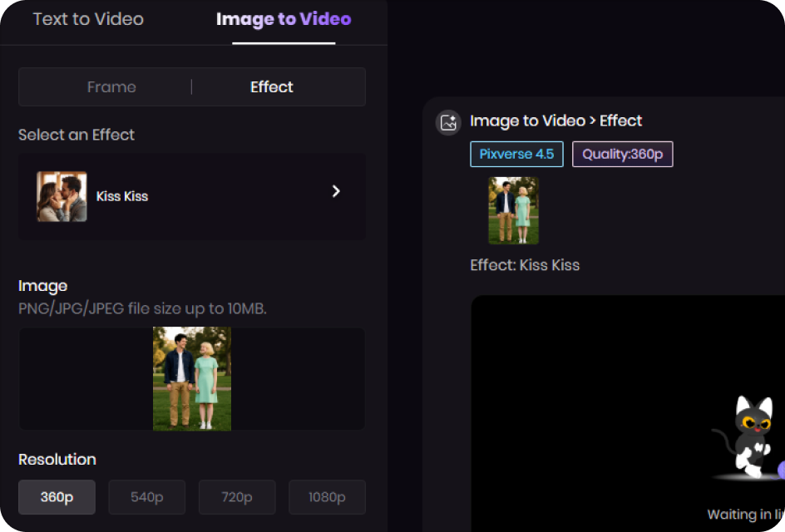The image size is (785, 532).
Task: Click the PNG/JPG/JPEG file size hint text
Action: coord(142,308)
